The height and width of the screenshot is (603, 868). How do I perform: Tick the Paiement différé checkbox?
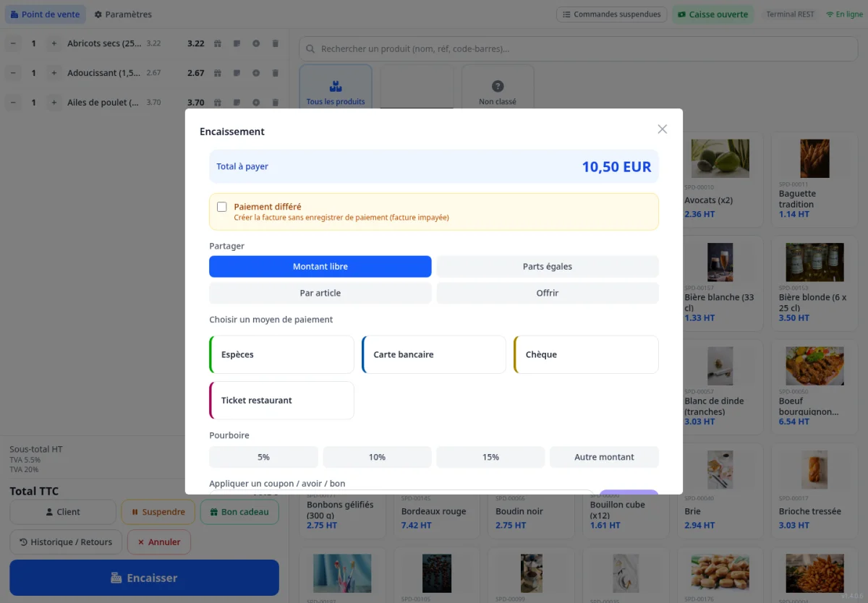(222, 207)
